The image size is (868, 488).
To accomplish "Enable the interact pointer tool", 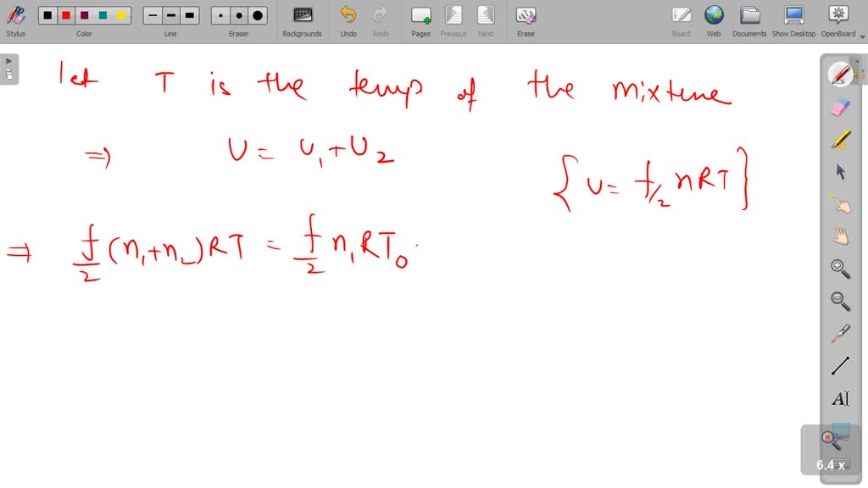I will click(x=839, y=203).
